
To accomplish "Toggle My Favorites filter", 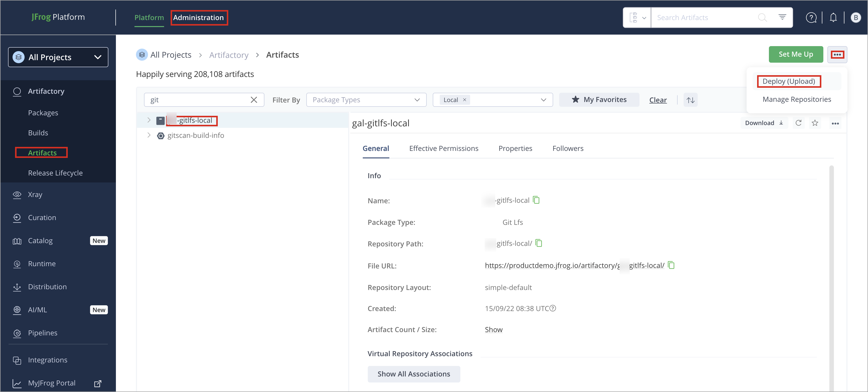I will click(x=599, y=99).
